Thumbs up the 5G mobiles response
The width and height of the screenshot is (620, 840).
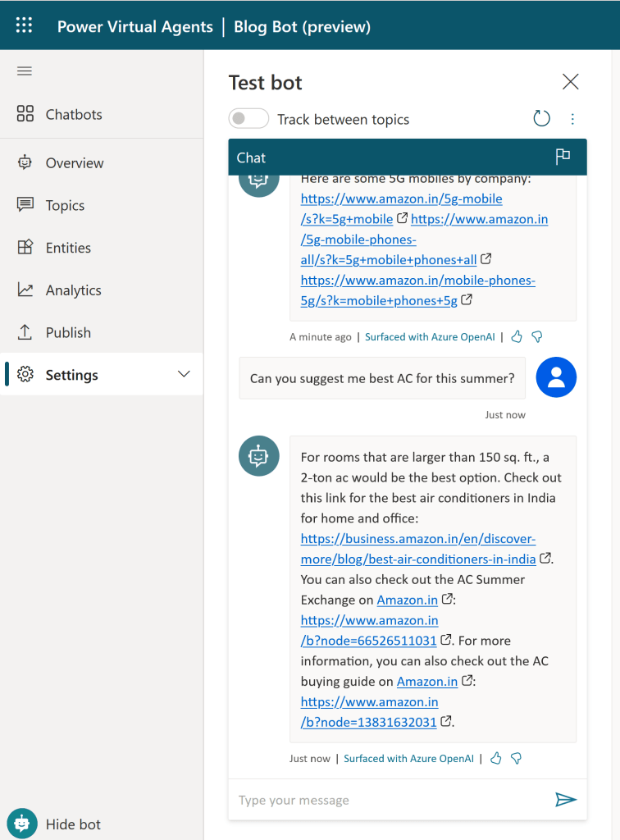point(517,336)
